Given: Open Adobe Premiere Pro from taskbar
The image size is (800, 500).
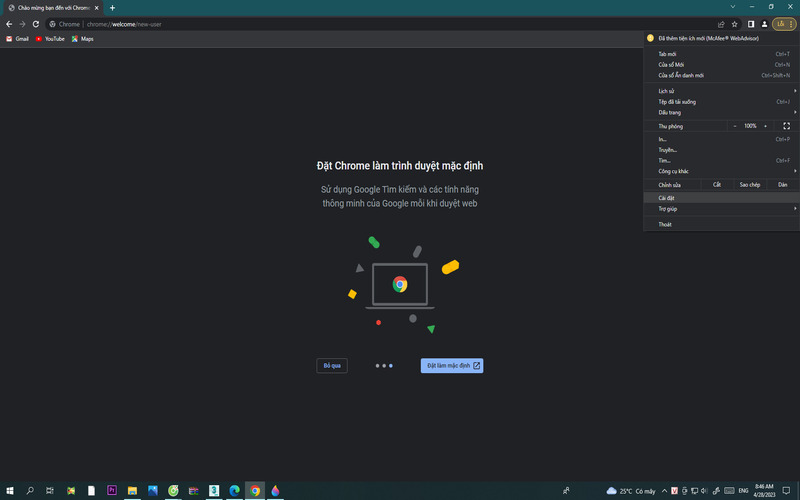Looking at the screenshot, I should (x=112, y=491).
